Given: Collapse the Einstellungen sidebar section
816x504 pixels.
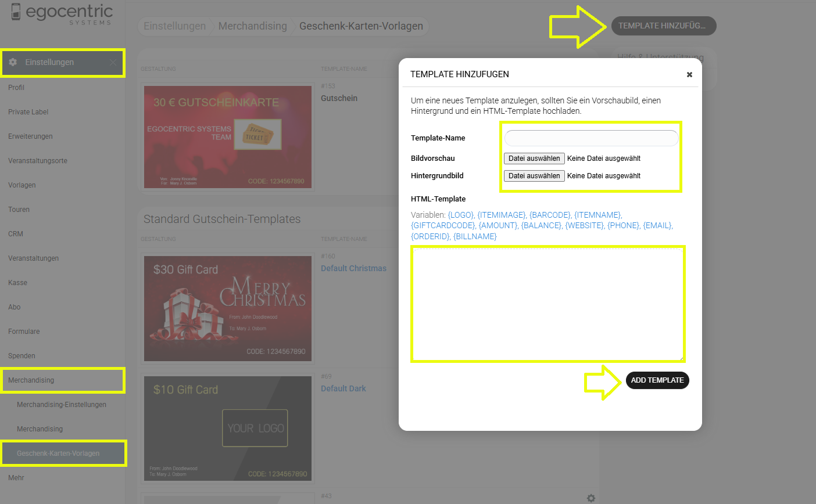Looking at the screenshot, I should click(113, 63).
